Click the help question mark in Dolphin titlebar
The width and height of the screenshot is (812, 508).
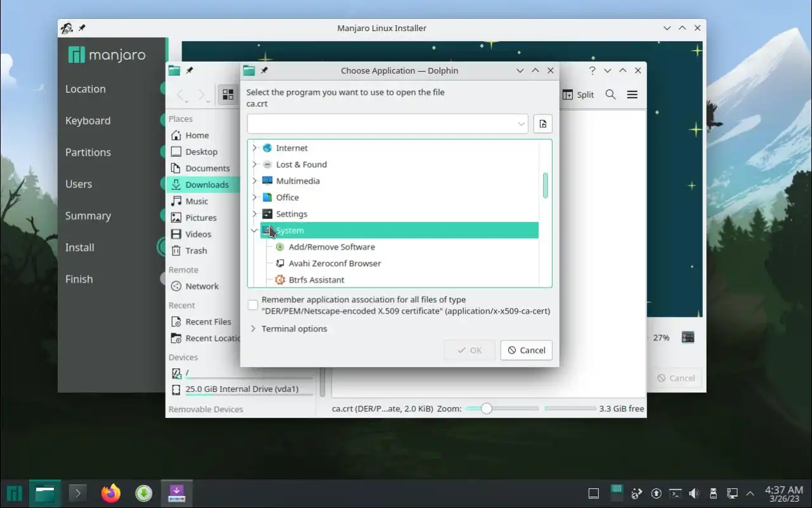593,70
